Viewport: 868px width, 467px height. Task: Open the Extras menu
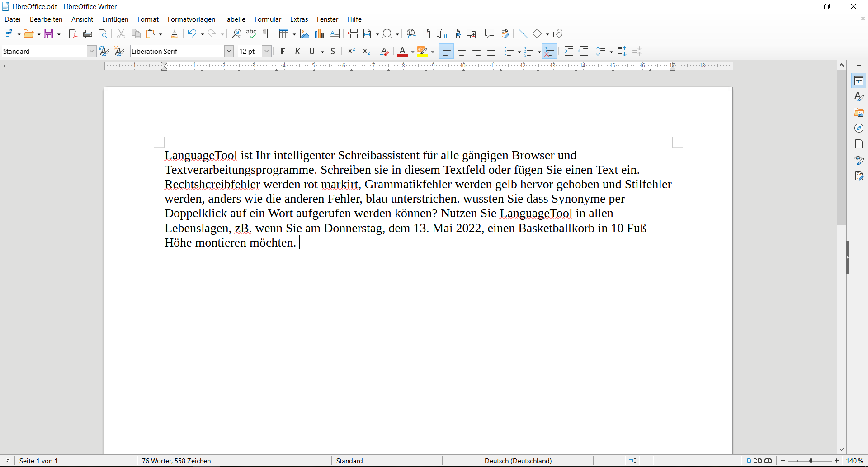299,19
